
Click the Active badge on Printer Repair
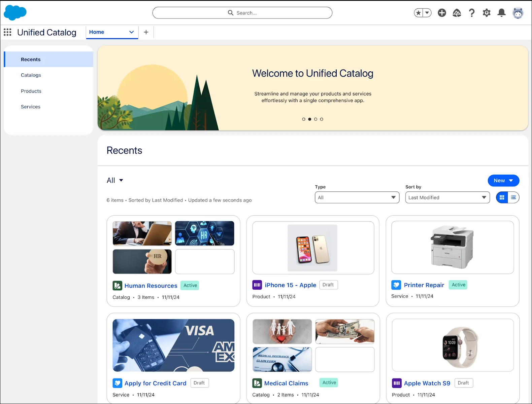tap(458, 285)
